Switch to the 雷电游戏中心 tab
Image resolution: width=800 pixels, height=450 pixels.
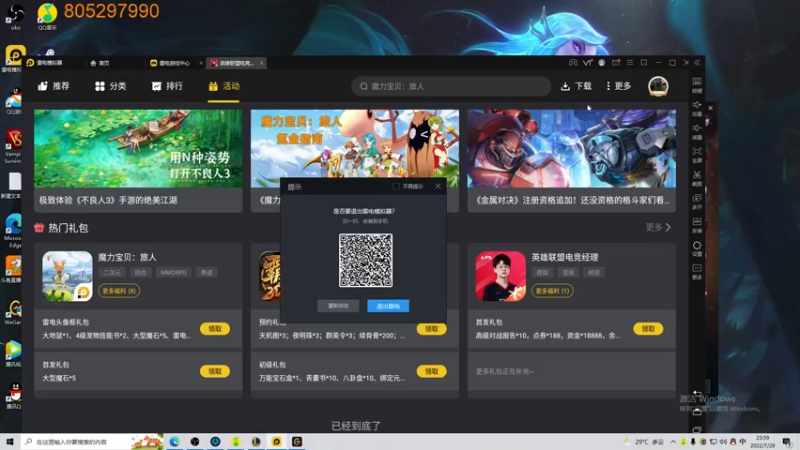point(170,63)
